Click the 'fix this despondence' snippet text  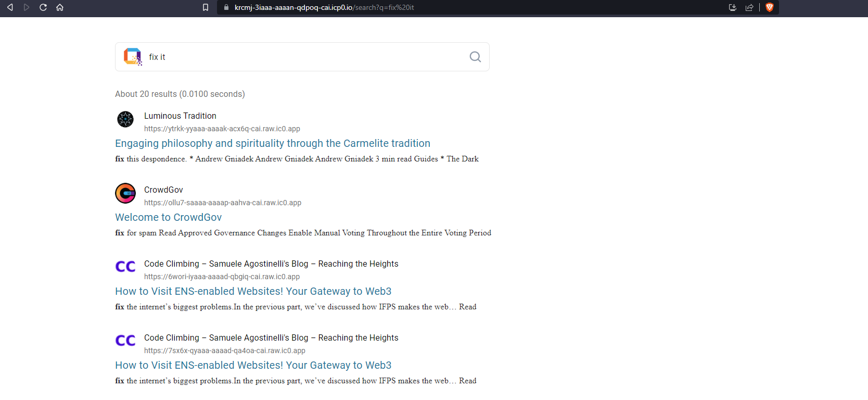297,159
